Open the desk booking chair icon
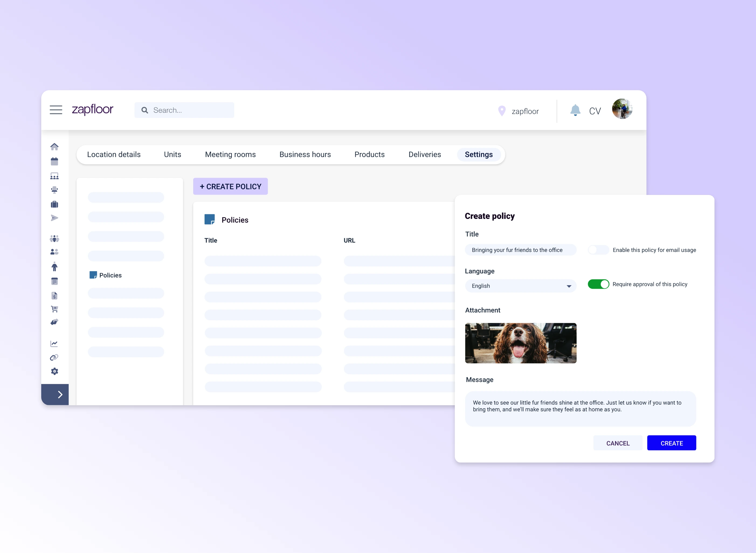This screenshot has height=553, width=756. [54, 190]
